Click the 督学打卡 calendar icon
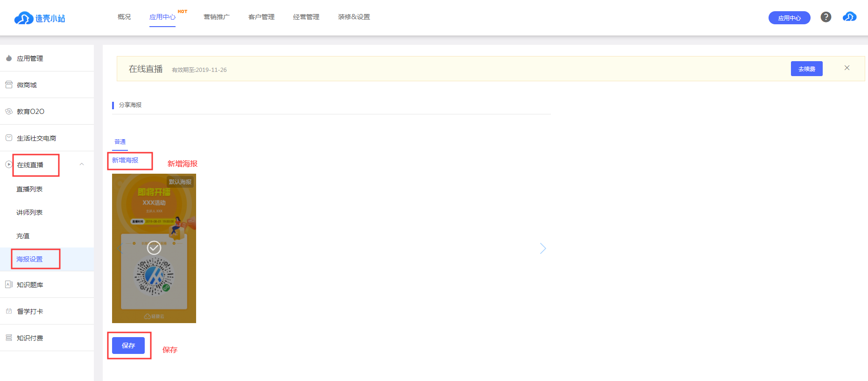 point(9,311)
